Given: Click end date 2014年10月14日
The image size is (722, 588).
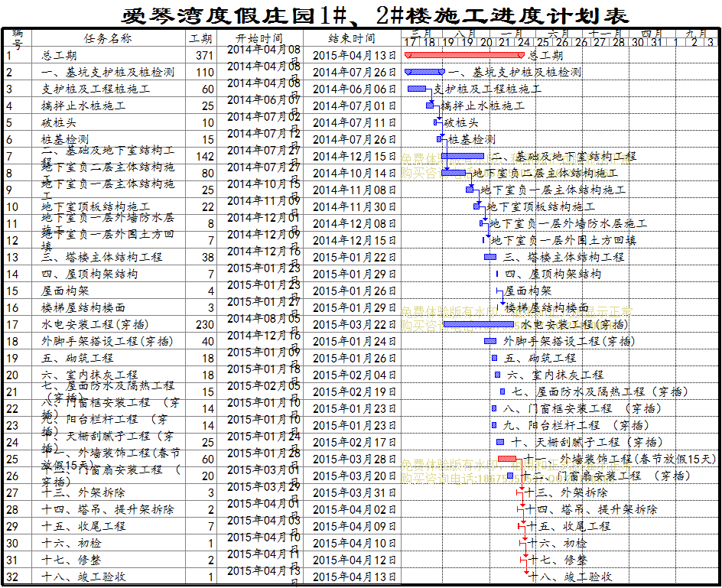Looking at the screenshot, I should (354, 173).
